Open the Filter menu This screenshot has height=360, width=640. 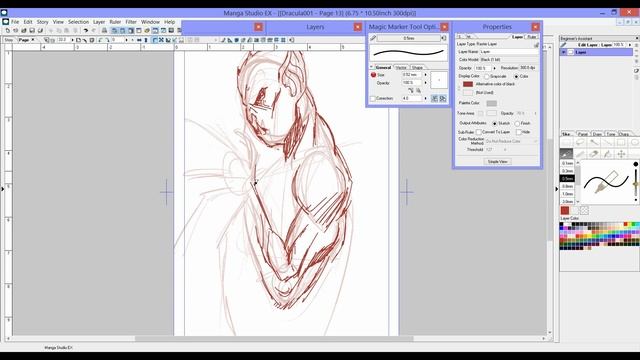click(131, 22)
